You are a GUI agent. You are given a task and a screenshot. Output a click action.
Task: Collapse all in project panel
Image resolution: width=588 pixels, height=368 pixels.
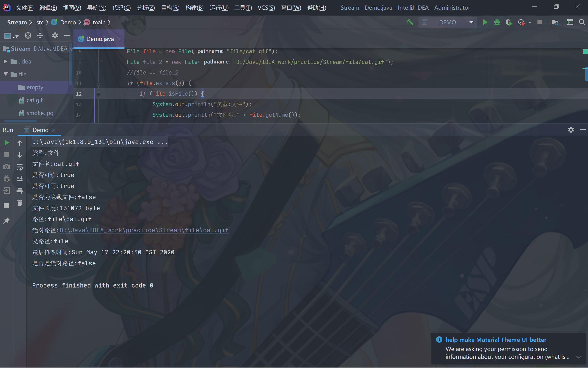[40, 35]
